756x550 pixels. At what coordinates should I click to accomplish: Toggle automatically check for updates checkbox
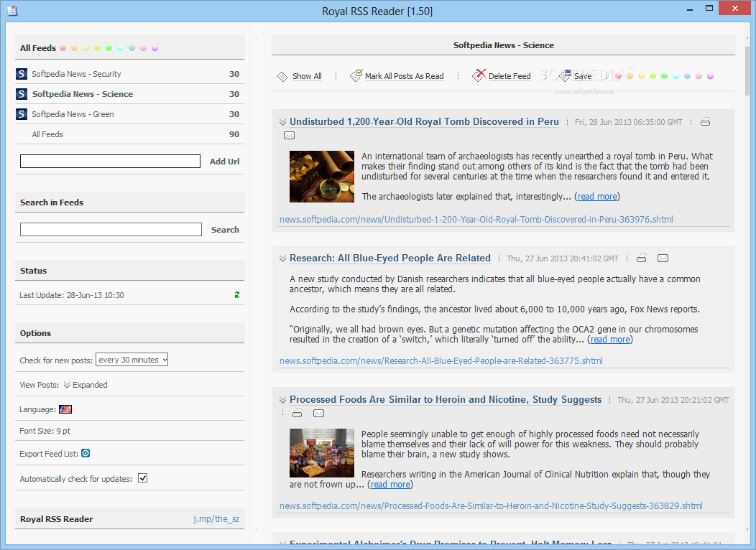[143, 478]
